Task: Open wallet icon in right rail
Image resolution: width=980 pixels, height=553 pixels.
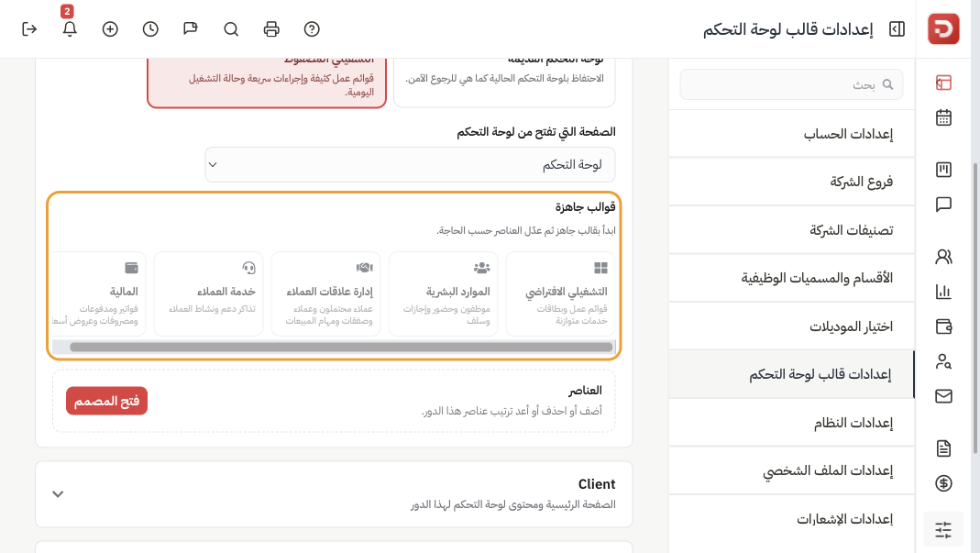Action: 943,326
